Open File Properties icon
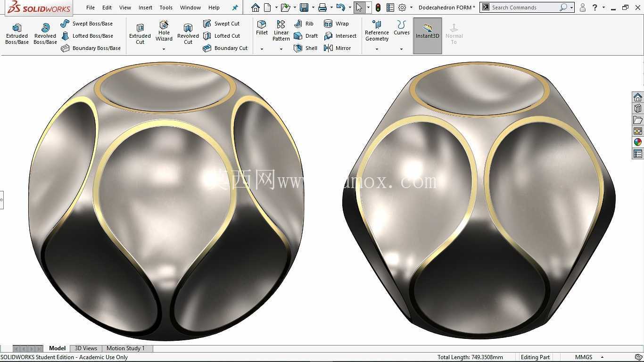This screenshot has width=644, height=362. click(390, 8)
